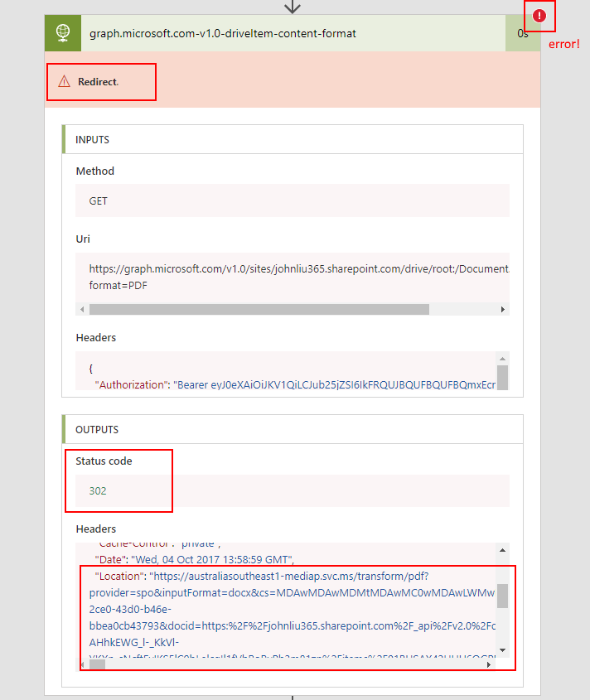Click the Uri scrollbar left arrow
This screenshot has height=700, width=590.
[x=82, y=310]
